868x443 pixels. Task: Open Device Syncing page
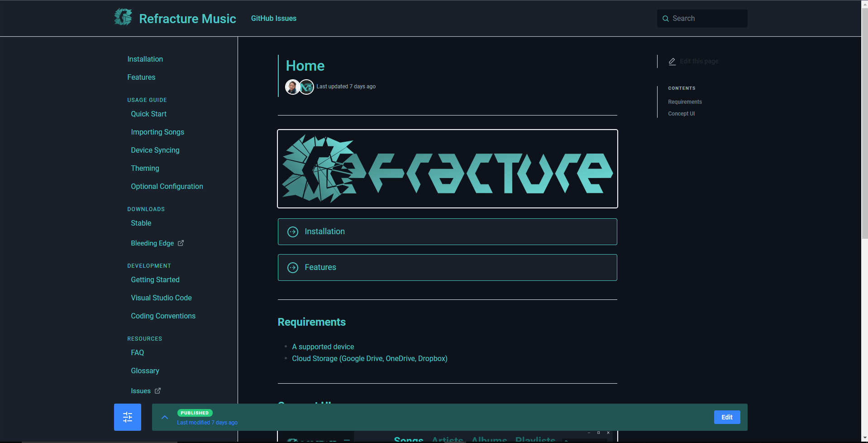tap(155, 150)
